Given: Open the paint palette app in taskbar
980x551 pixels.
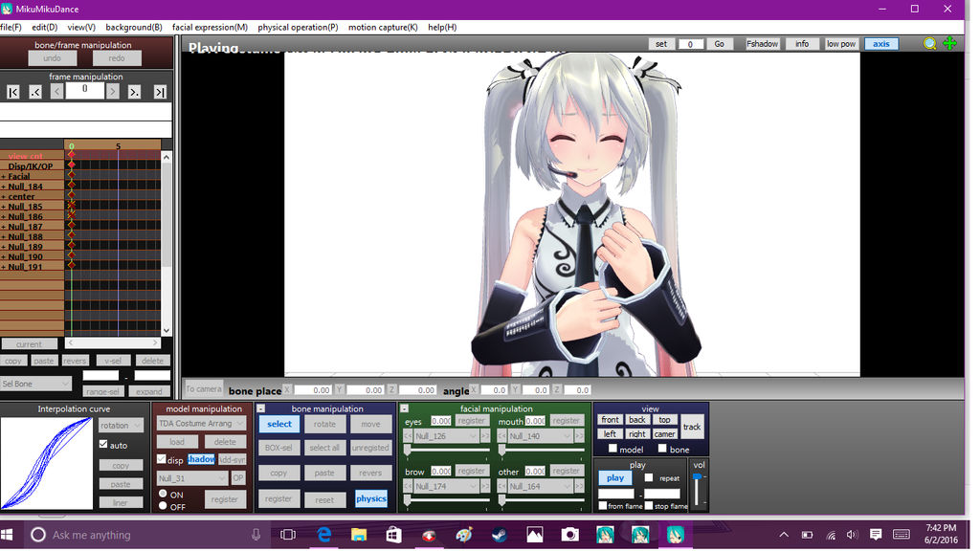Looking at the screenshot, I should [464, 535].
